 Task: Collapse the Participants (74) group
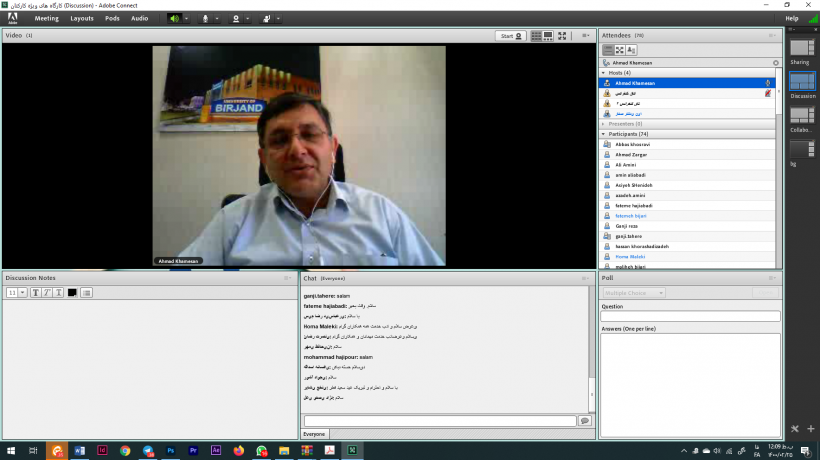pyautogui.click(x=603, y=134)
